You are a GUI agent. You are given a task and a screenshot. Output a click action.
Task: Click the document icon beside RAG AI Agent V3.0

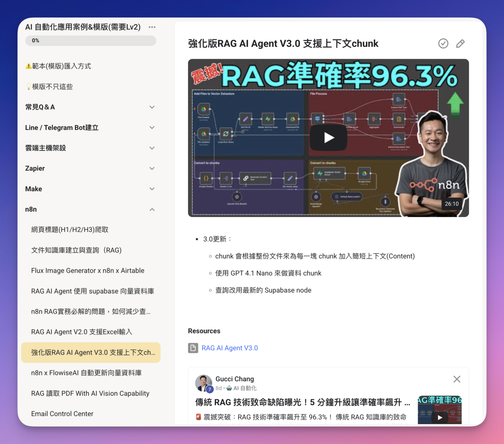click(193, 348)
